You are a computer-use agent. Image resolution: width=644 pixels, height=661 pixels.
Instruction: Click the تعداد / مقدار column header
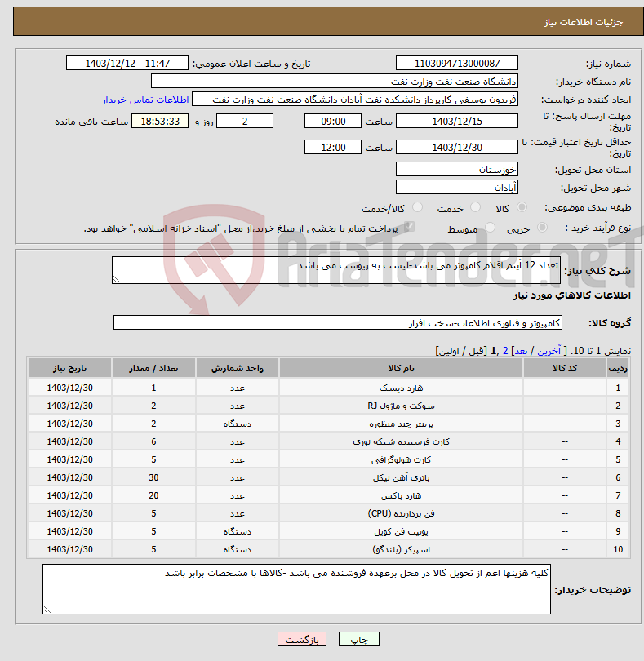point(153,368)
